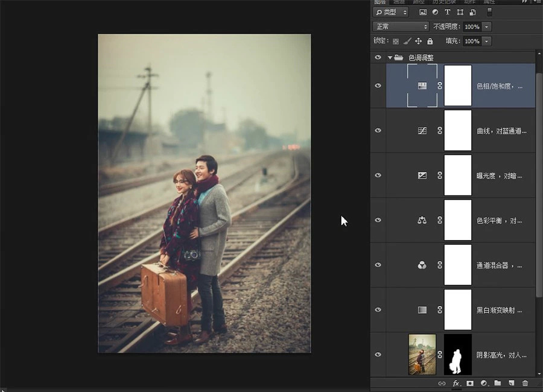Hide the 阴影高光 layer
543x392 pixels.
click(378, 354)
